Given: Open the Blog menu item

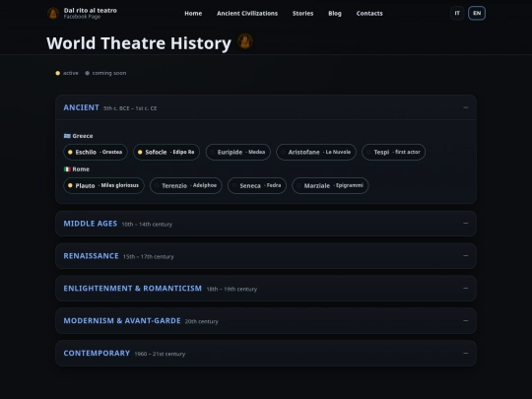Looking at the screenshot, I should [x=335, y=13].
